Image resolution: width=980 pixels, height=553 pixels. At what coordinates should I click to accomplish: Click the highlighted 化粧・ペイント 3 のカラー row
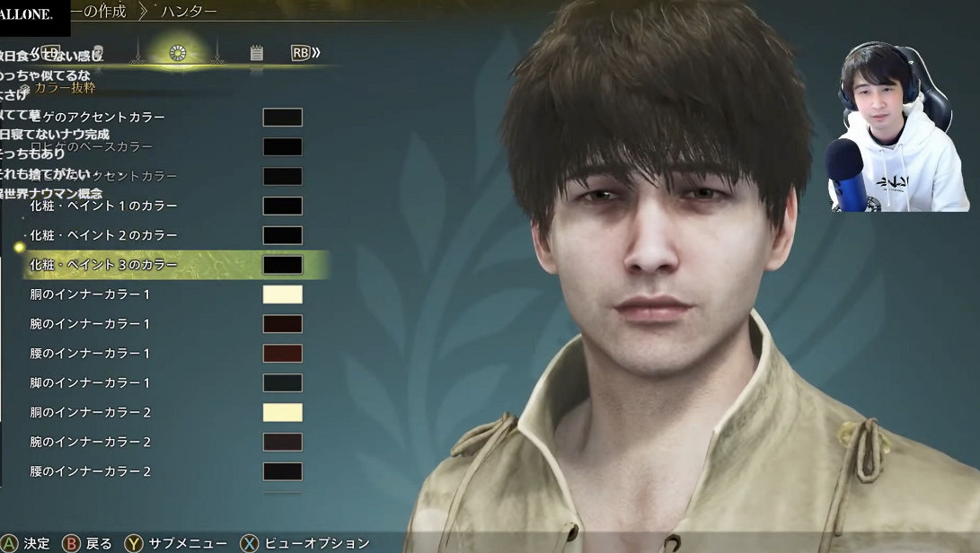tap(103, 265)
